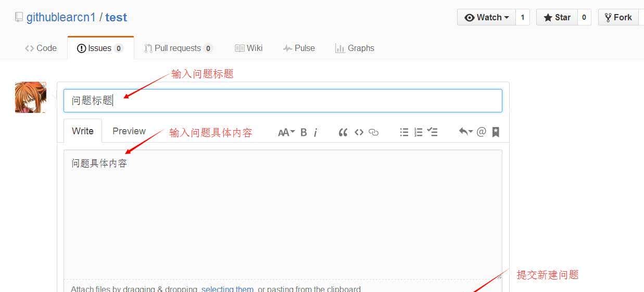644x292 pixels.
Task: Open the Pull requests tab
Action: tap(179, 48)
